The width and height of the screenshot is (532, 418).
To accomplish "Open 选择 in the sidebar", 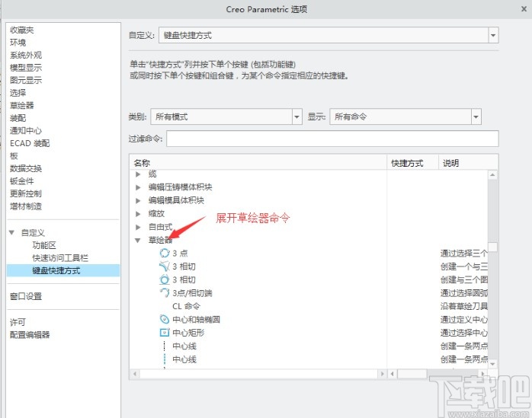I will 18,93.
